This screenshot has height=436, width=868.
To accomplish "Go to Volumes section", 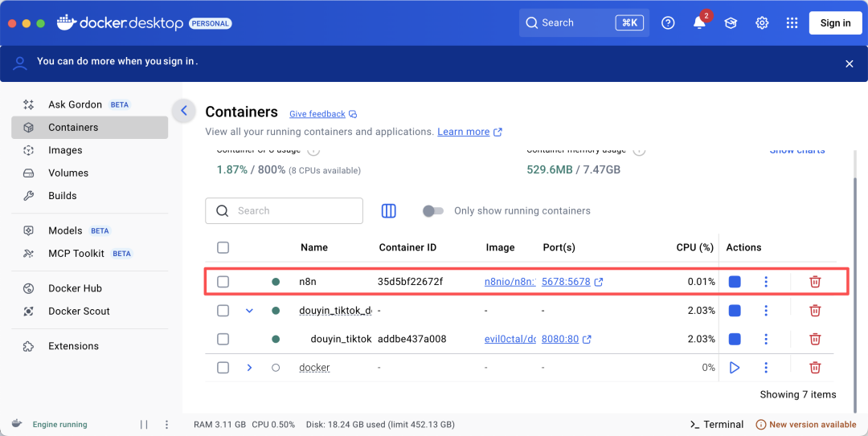I will [x=68, y=173].
